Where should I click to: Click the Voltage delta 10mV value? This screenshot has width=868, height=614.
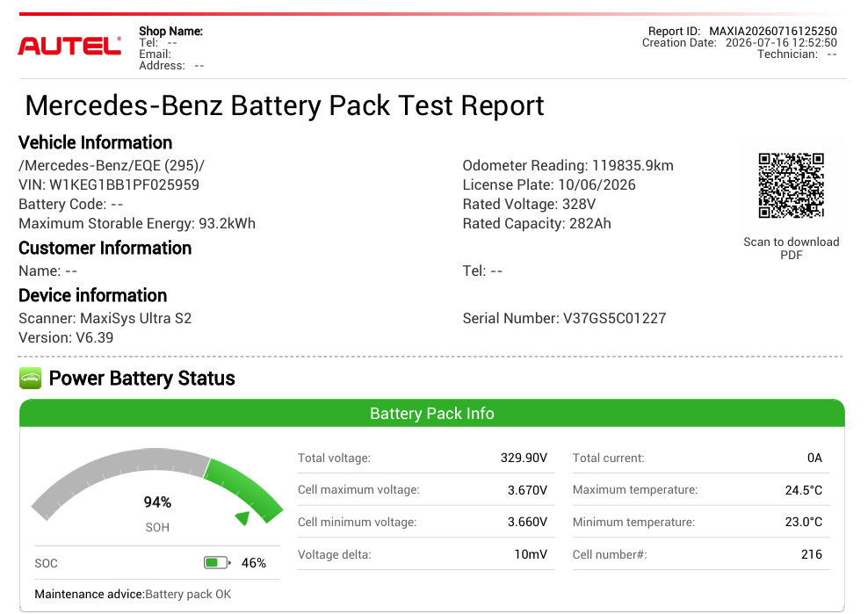(x=531, y=554)
